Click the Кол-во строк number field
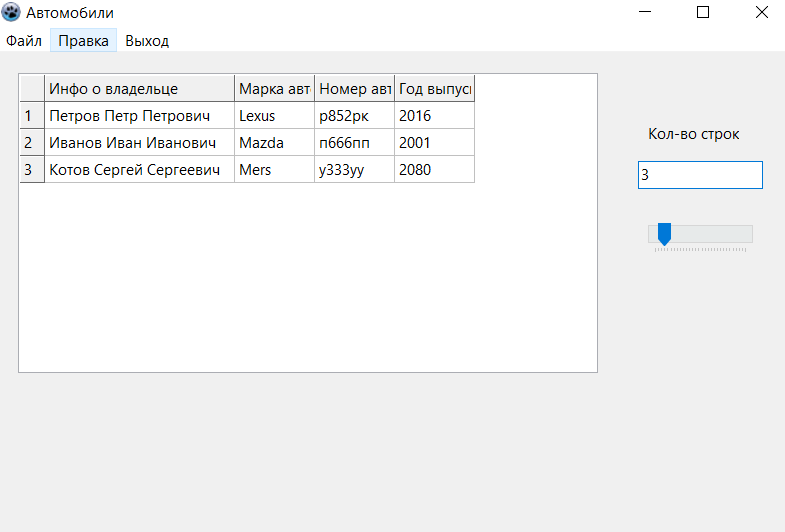The height and width of the screenshot is (532, 785). tap(700, 175)
